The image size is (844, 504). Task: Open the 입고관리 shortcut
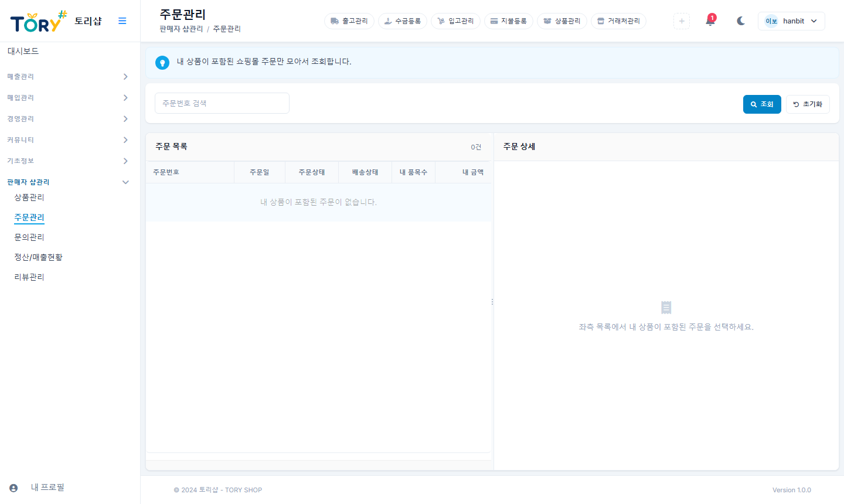pyautogui.click(x=455, y=21)
